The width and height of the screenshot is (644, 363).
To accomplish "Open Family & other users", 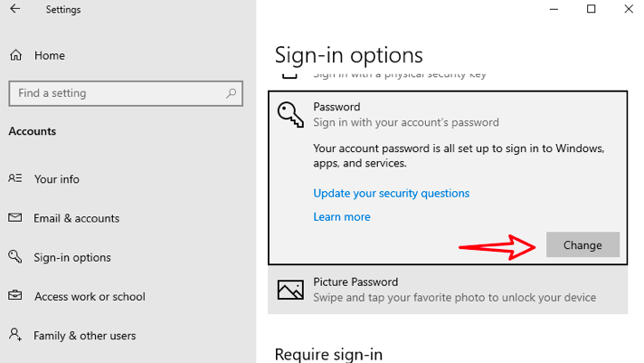I will pos(85,336).
